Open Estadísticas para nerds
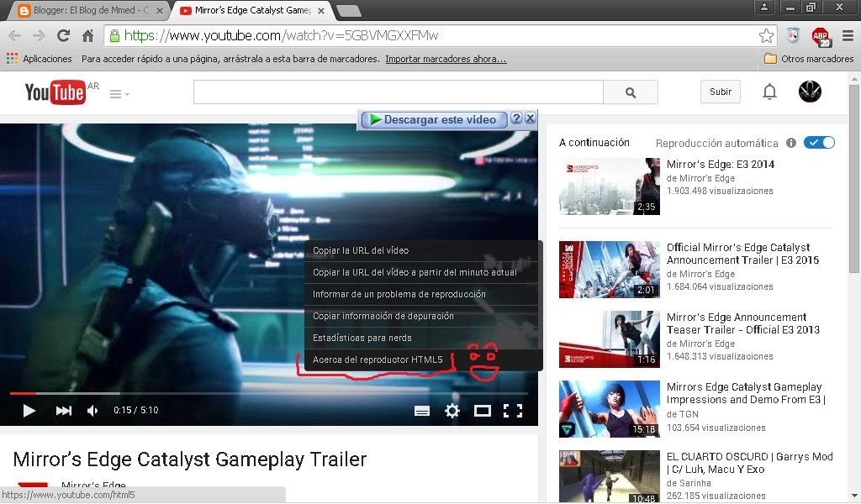 click(x=421, y=339)
